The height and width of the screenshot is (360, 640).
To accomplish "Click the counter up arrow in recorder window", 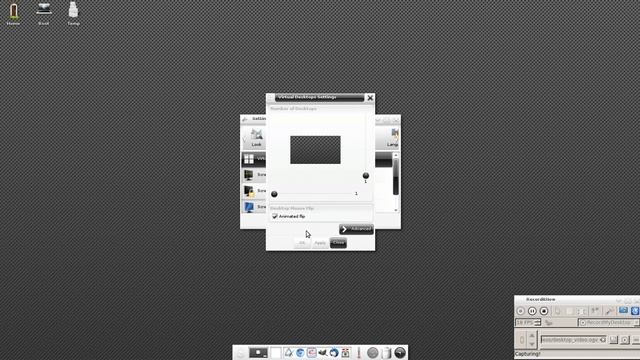I will click(531, 336).
